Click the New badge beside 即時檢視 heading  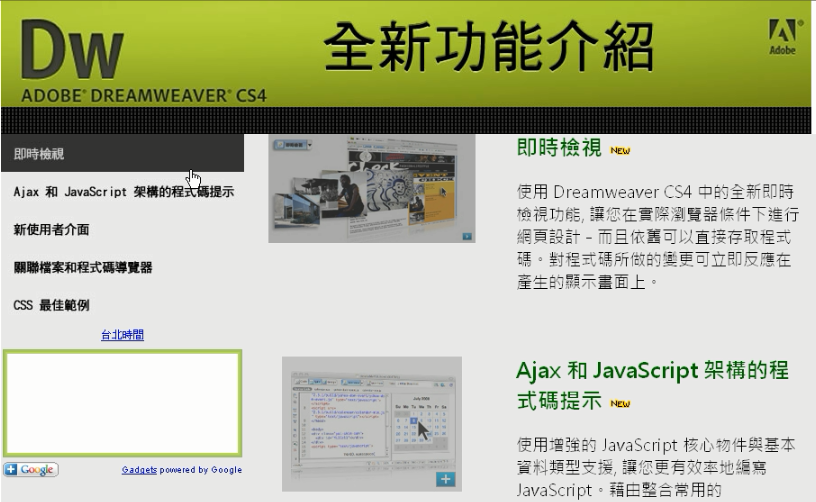pos(620,151)
